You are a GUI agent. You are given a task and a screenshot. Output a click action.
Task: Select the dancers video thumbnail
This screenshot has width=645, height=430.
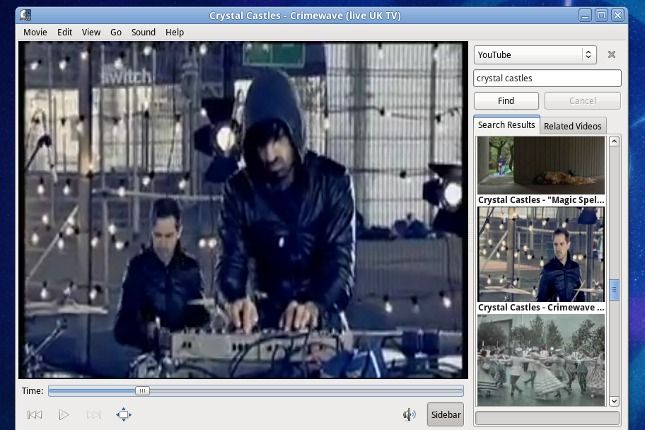click(541, 360)
